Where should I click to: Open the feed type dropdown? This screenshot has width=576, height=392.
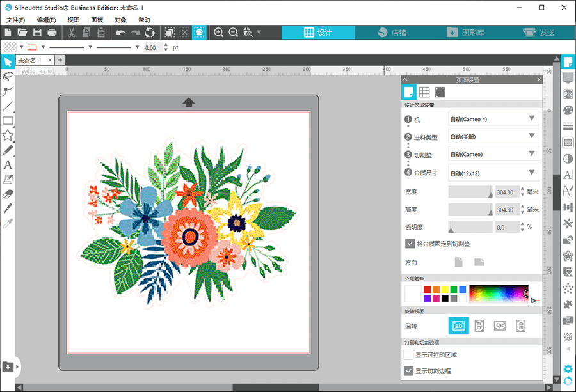[493, 137]
